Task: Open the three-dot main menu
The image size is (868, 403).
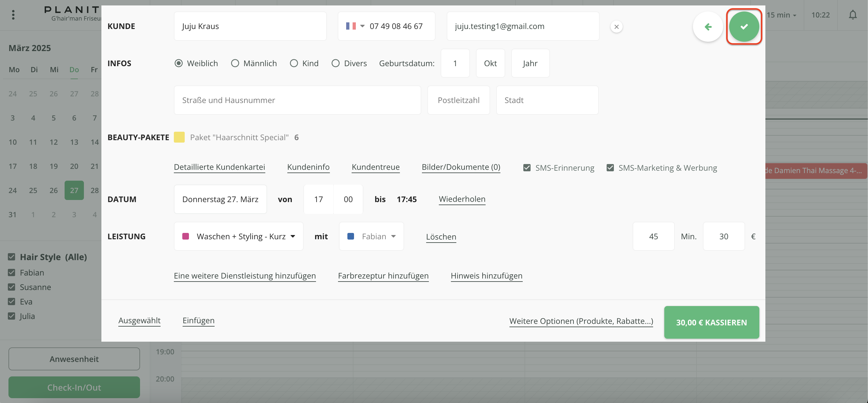Action: pos(13,15)
